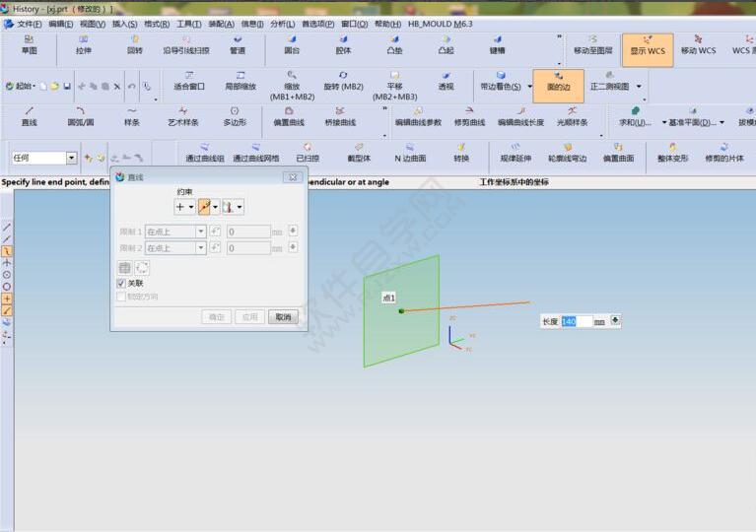Viewport: 756px width, 532px height.
Task: Select the 管道 (Tube) tool
Action: click(x=238, y=44)
